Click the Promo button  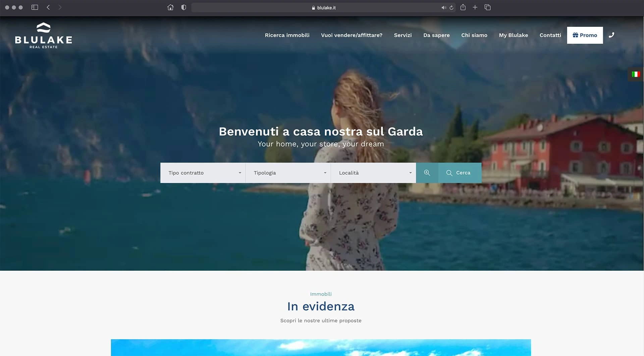click(x=585, y=35)
